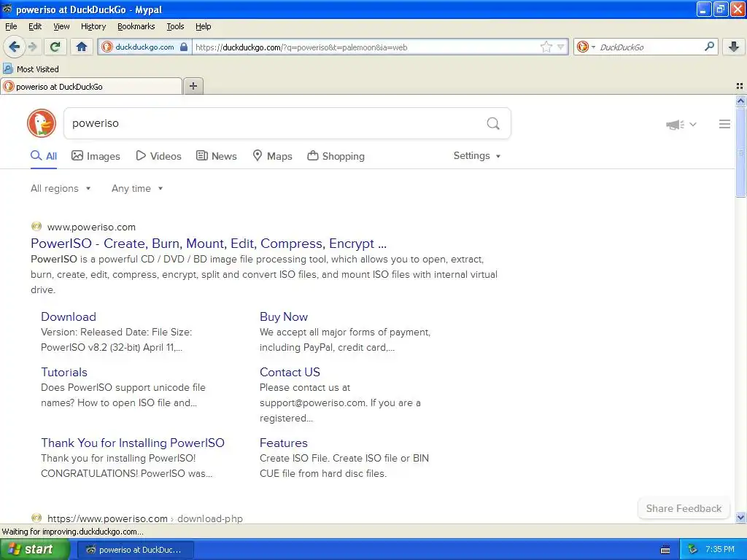The height and width of the screenshot is (560, 747).
Task: Click the URL address bar
Action: pyautogui.click(x=365, y=47)
